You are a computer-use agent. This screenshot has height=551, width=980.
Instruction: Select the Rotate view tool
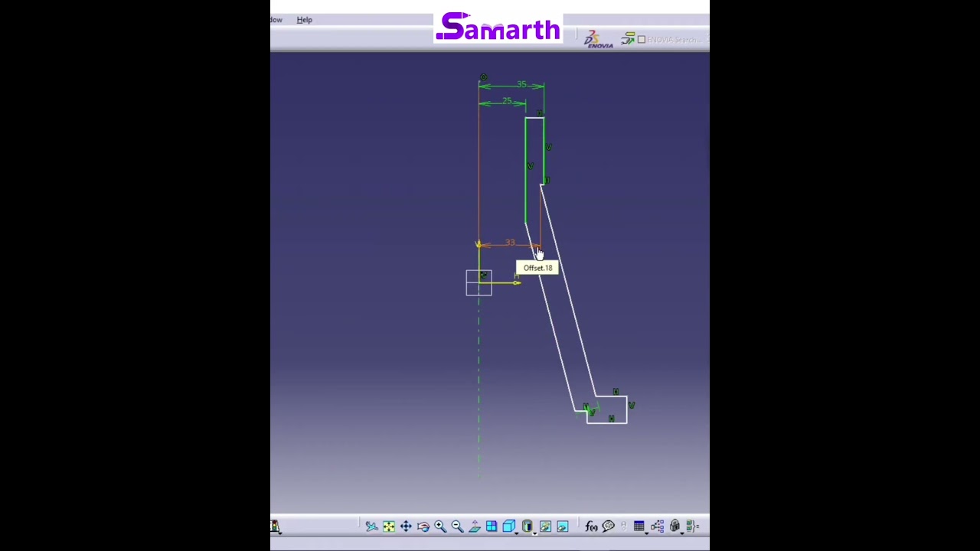(423, 527)
